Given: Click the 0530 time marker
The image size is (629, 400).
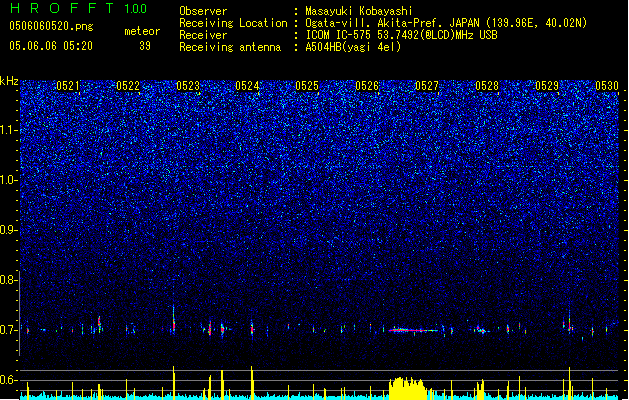Looking at the screenshot, I should 607,86.
